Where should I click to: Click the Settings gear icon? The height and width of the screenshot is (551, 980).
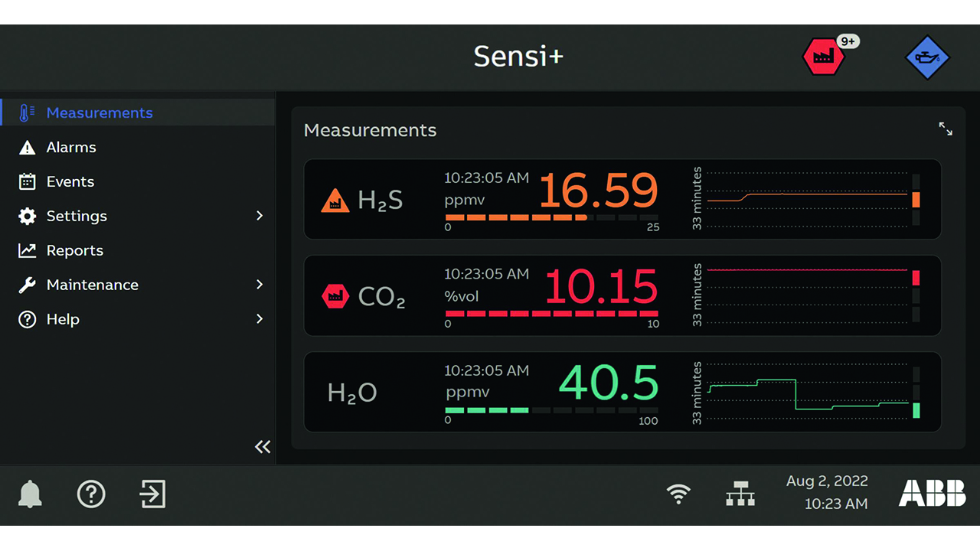pos(27,216)
